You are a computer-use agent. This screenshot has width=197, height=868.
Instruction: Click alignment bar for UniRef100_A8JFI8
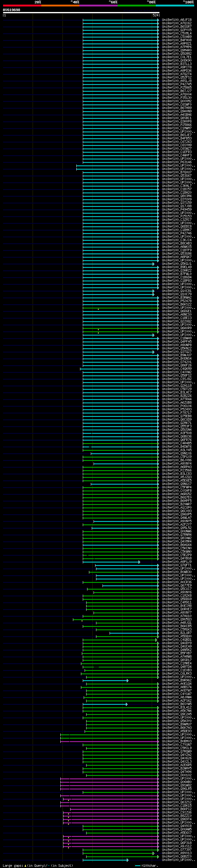point(121,20)
